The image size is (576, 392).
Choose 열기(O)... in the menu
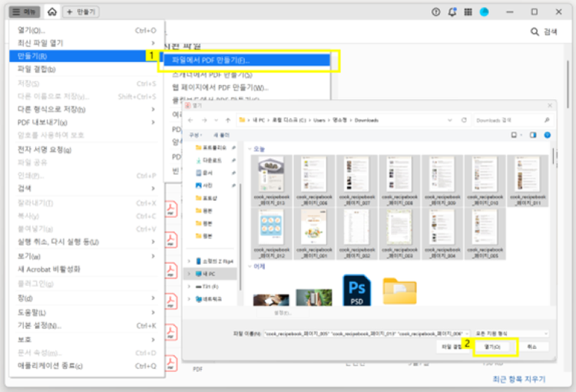coord(87,30)
